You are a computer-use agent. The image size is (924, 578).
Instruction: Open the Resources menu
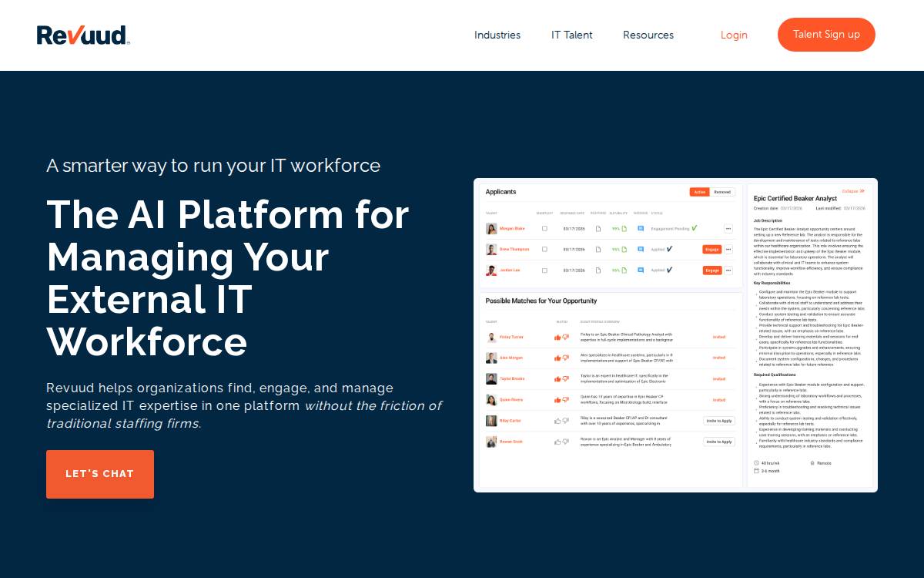(648, 35)
